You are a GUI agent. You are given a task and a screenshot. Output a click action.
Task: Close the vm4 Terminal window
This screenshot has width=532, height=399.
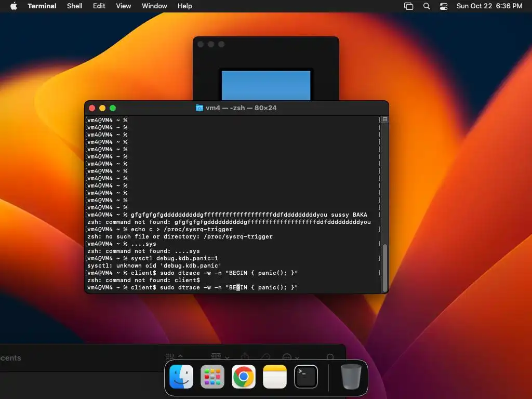click(92, 108)
